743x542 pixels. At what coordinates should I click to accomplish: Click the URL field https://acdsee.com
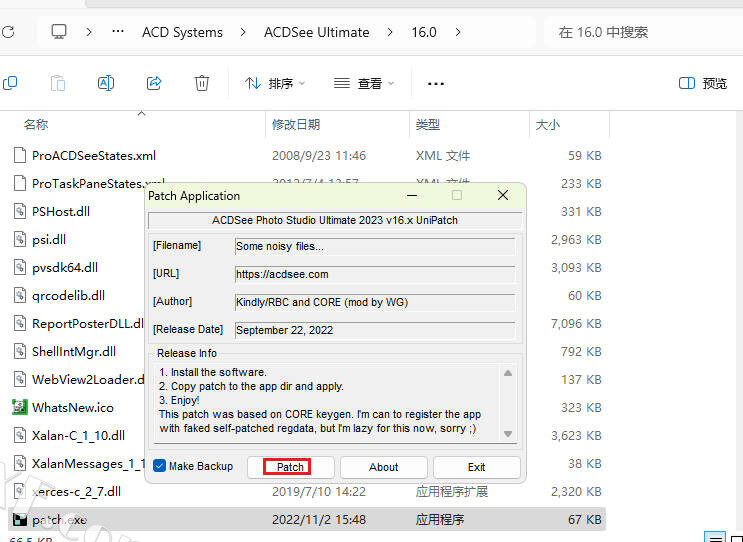pyautogui.click(x=375, y=274)
